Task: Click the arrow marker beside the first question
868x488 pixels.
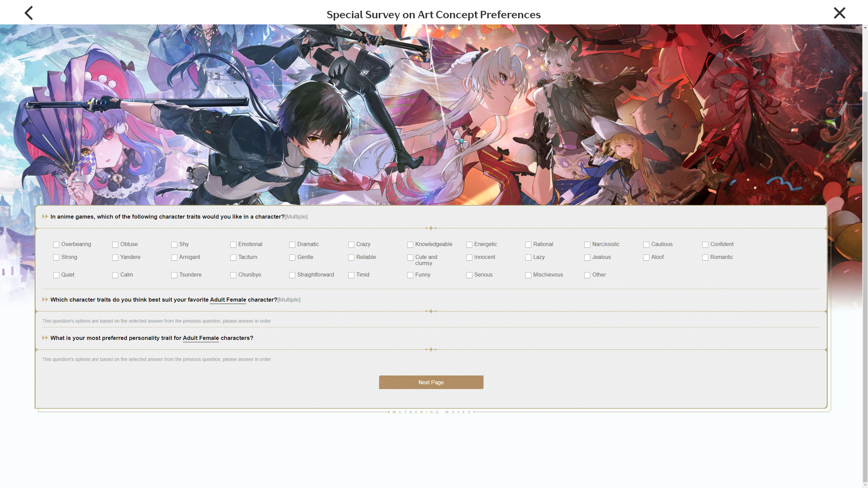Action: tap(45, 217)
